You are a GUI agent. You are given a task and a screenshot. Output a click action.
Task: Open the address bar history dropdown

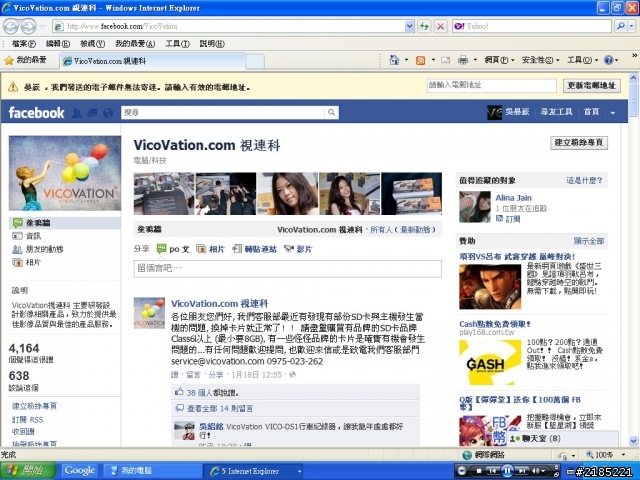tap(409, 26)
